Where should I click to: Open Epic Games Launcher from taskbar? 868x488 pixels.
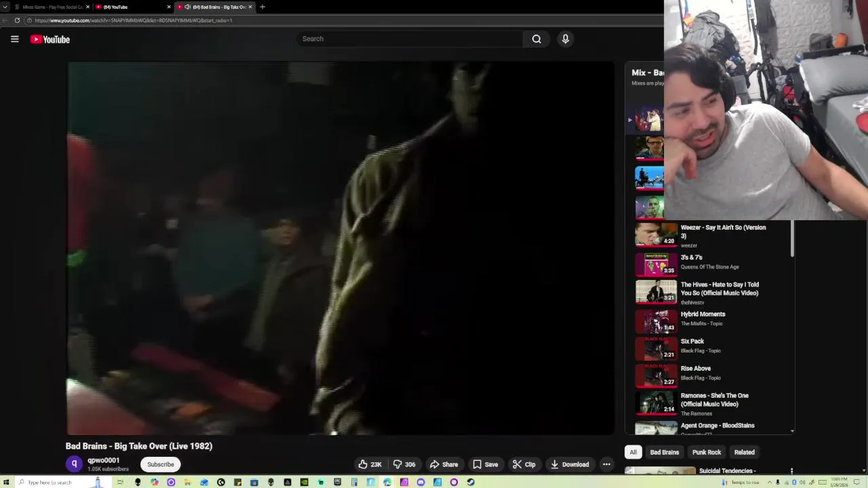337,482
